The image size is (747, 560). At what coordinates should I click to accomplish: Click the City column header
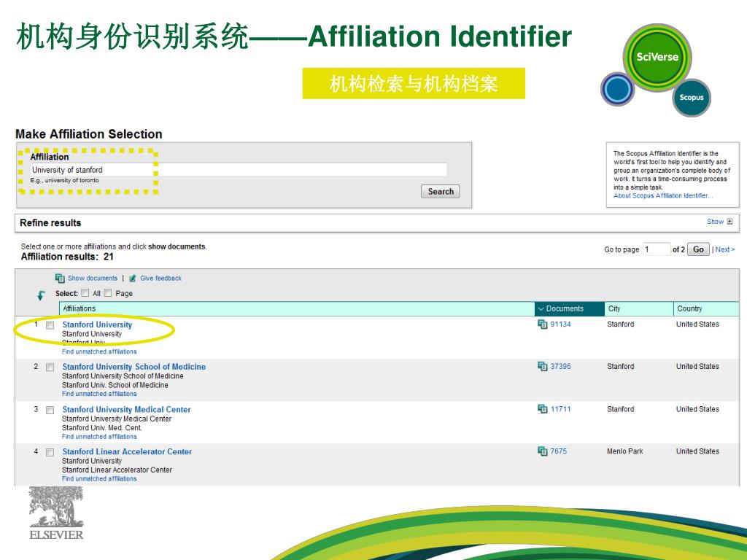coord(639,308)
